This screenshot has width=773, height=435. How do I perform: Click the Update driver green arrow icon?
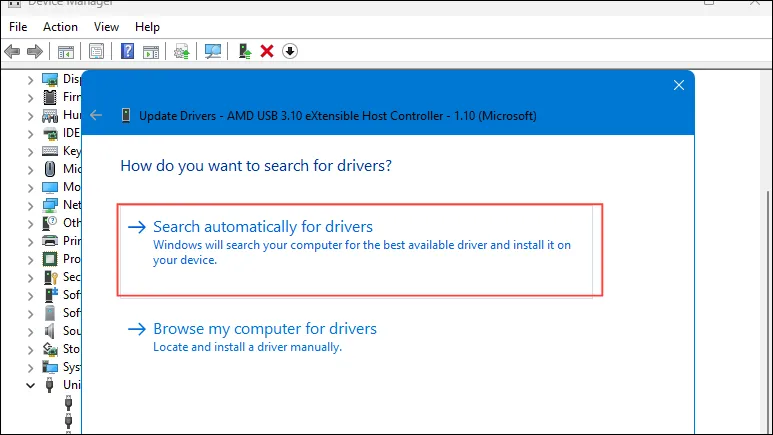coord(245,51)
